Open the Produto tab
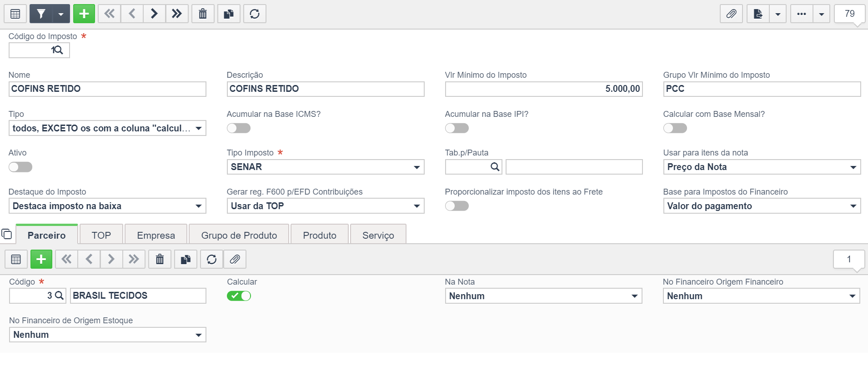The height and width of the screenshot is (366, 868). [x=320, y=235]
